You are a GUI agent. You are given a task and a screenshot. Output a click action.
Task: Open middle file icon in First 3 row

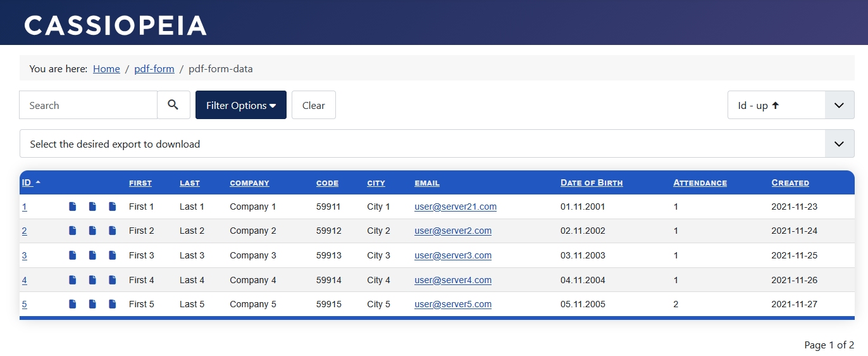click(92, 255)
